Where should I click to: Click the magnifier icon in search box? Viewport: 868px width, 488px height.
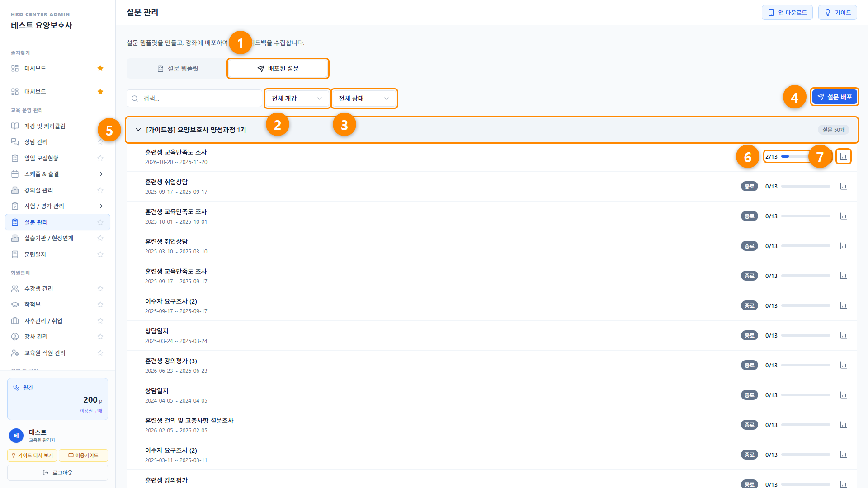pyautogui.click(x=135, y=99)
